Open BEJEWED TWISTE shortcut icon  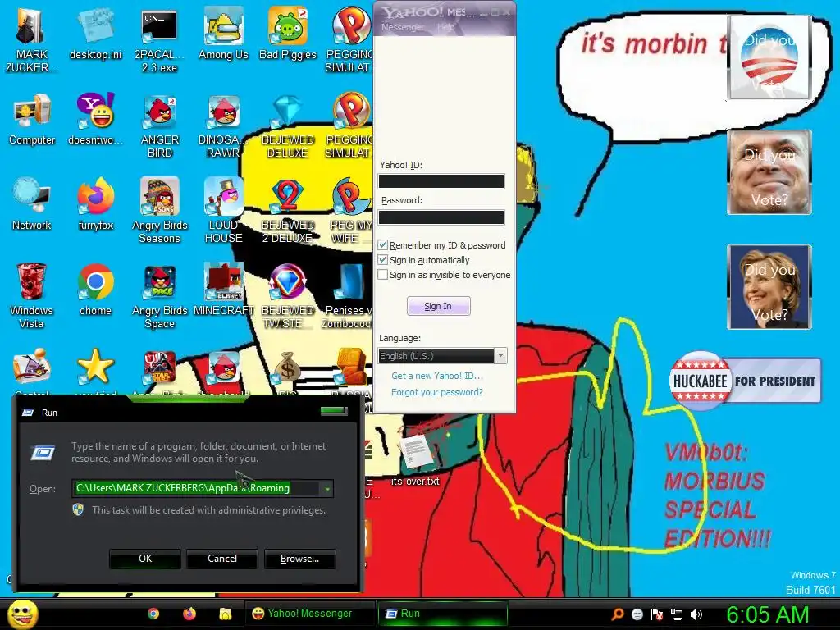pyautogui.click(x=288, y=295)
